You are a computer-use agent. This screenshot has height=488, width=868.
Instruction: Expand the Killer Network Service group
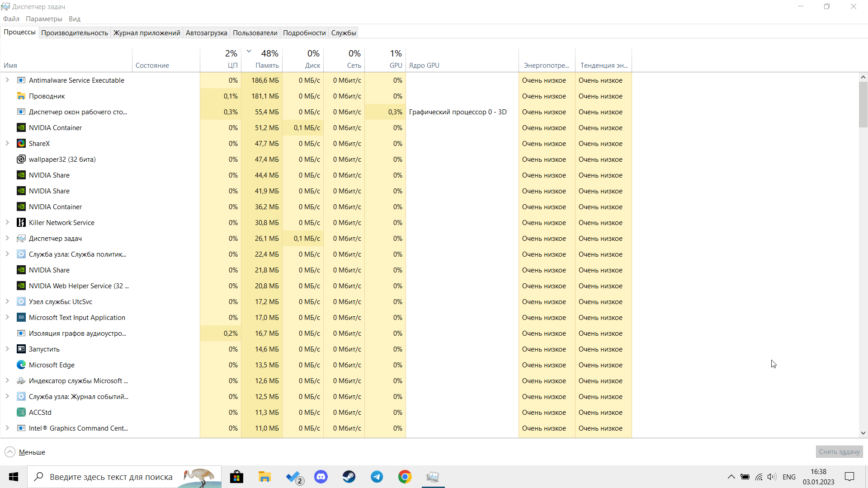(7, 222)
